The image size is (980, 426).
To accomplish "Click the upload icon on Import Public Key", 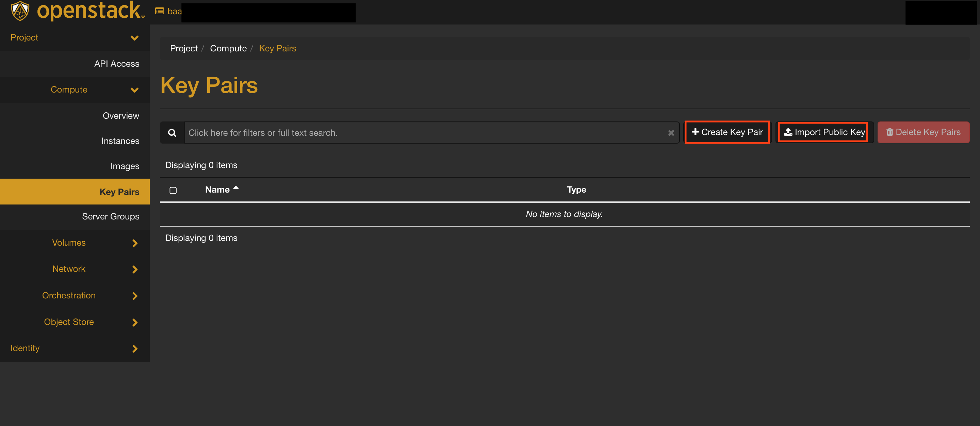I will (x=788, y=132).
